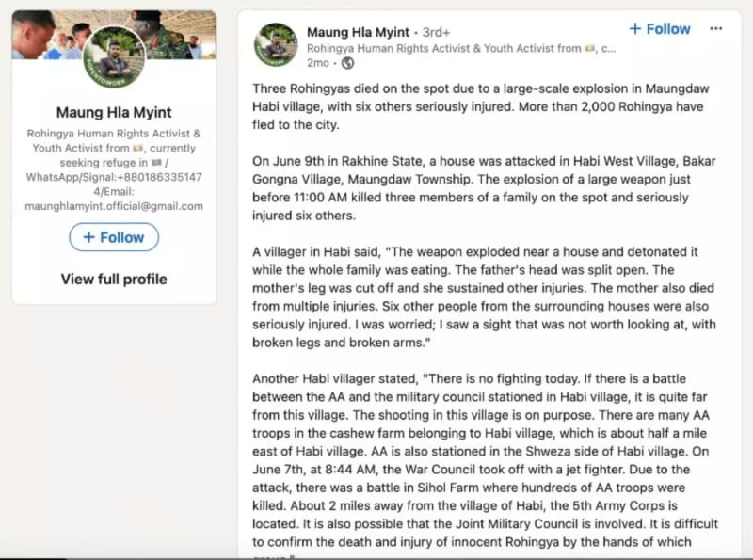Click the plus icon in sidebar Follow button
Image resolution: width=753 pixels, height=560 pixels.
tap(89, 237)
